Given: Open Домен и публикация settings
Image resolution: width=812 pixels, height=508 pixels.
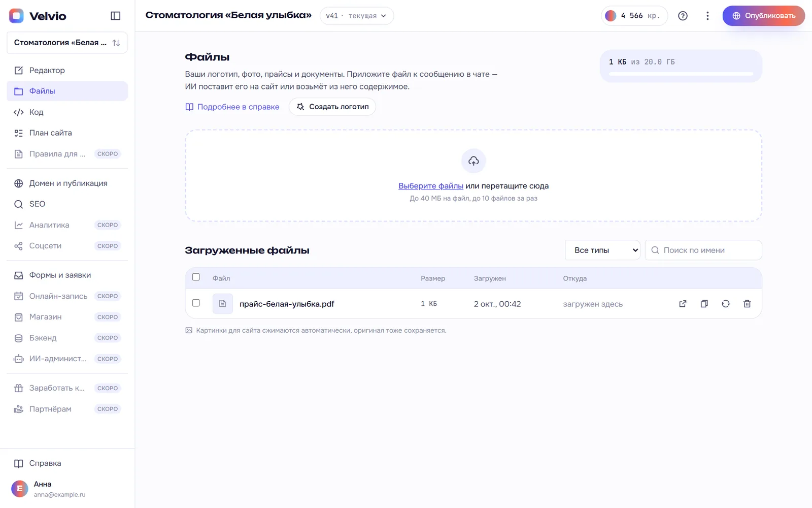Looking at the screenshot, I should [x=67, y=183].
